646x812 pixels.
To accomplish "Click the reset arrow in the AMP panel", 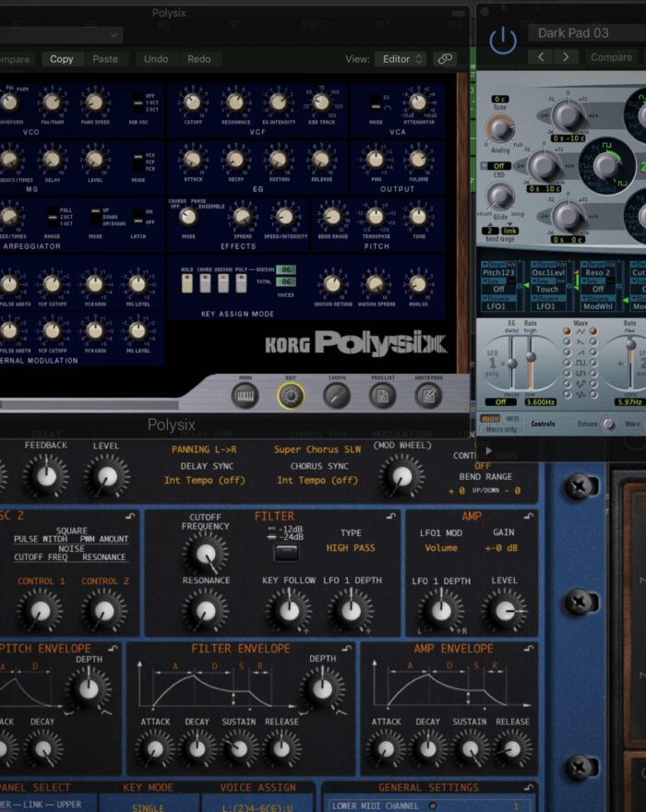I will point(529,516).
